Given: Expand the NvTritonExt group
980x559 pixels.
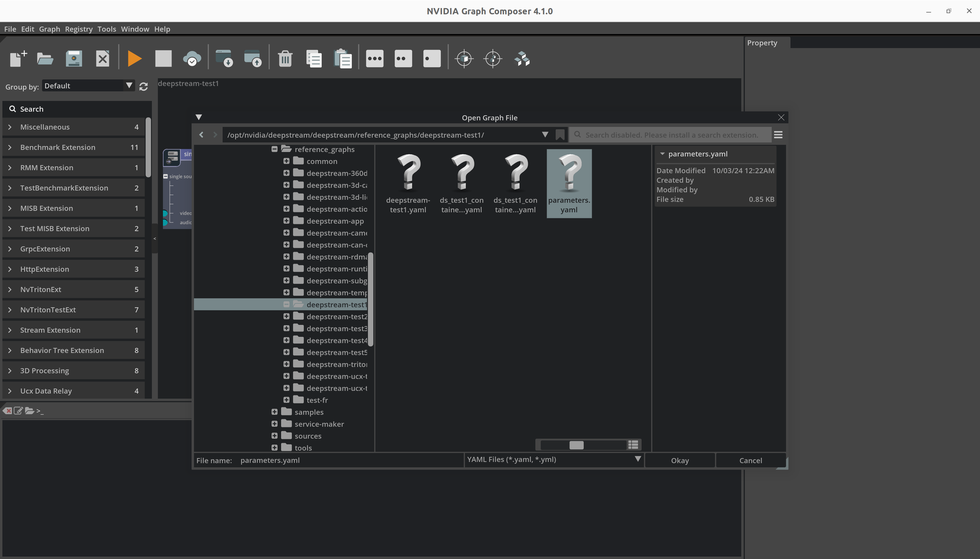Looking at the screenshot, I should click(x=10, y=289).
